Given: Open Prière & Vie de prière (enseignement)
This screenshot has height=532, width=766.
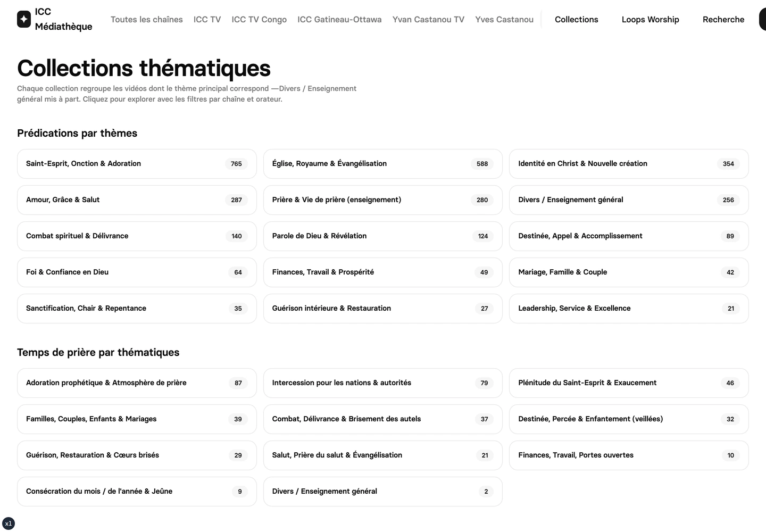Looking at the screenshot, I should [x=383, y=200].
